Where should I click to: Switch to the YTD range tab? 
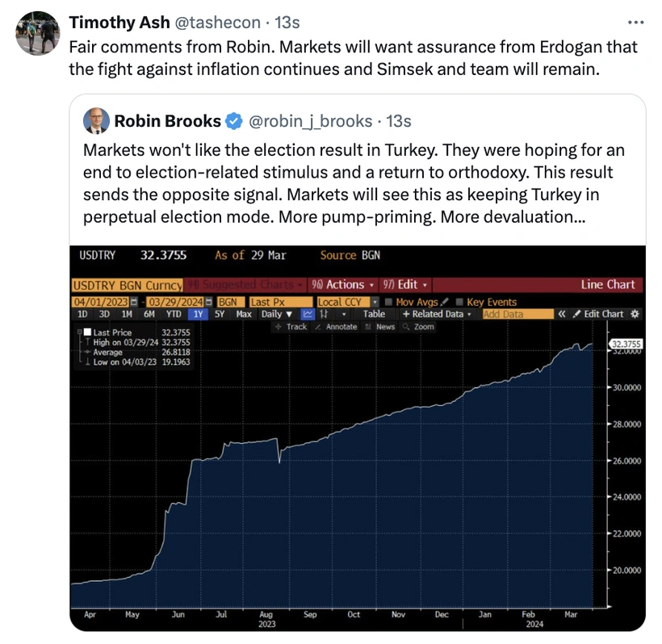point(174,314)
